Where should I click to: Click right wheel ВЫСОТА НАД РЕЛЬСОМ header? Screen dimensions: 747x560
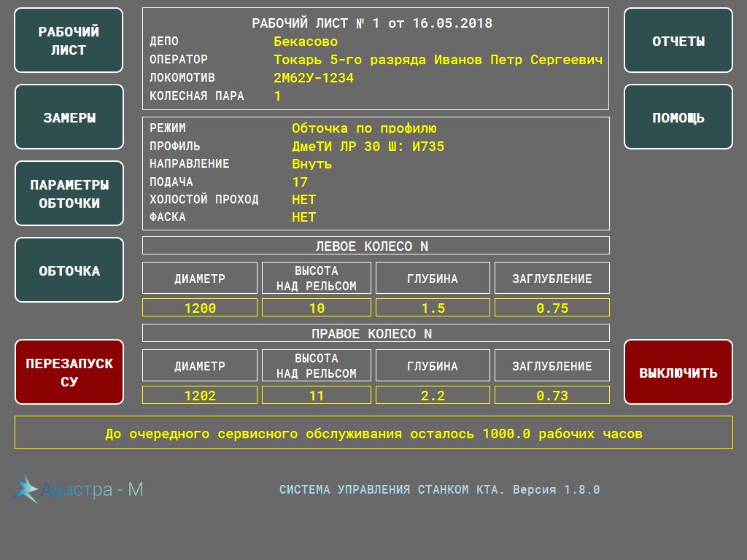[317, 366]
